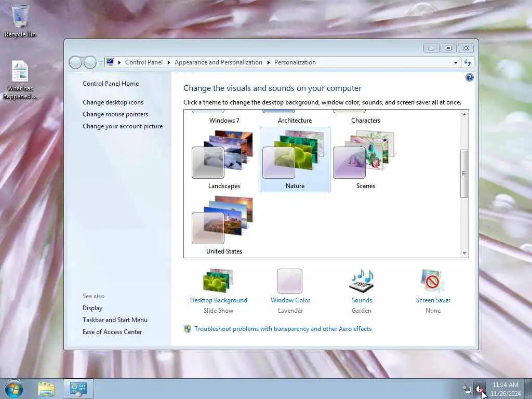Open the Window Color Lavender swatch
The height and width of the screenshot is (399, 532).
tap(290, 281)
